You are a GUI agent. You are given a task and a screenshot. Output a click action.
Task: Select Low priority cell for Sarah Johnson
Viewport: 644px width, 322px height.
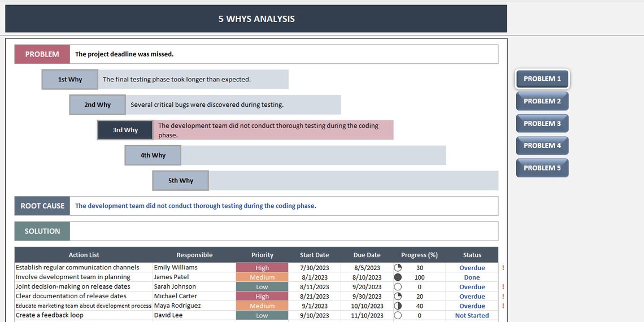262,286
